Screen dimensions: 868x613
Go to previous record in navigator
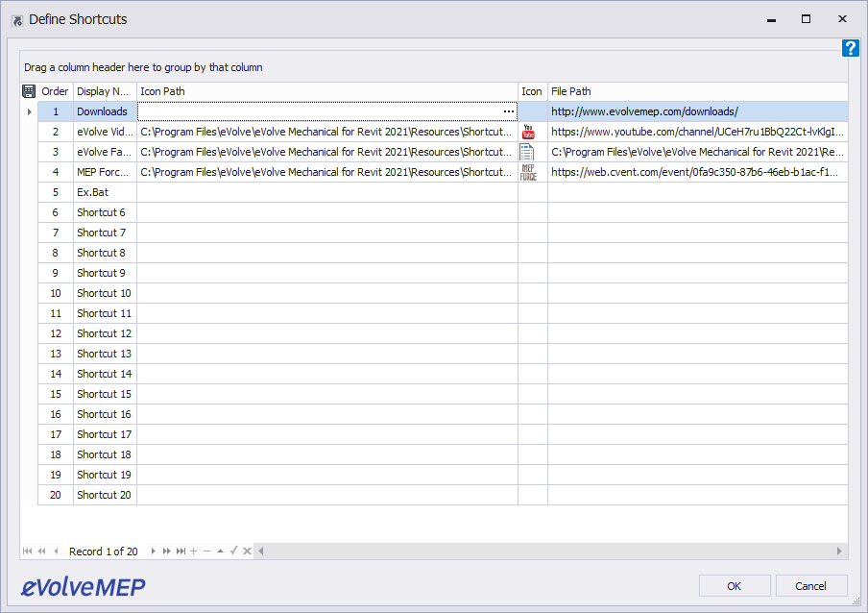56,551
